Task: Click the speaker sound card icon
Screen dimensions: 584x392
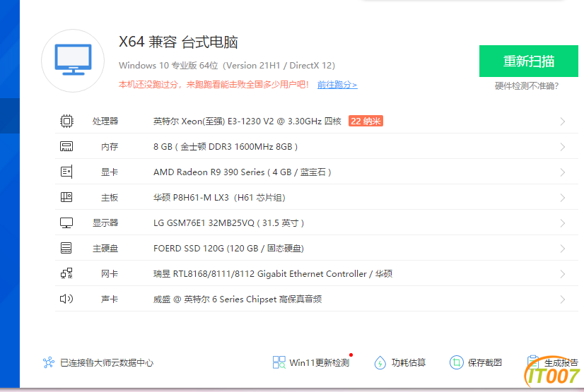Action: 66,299
